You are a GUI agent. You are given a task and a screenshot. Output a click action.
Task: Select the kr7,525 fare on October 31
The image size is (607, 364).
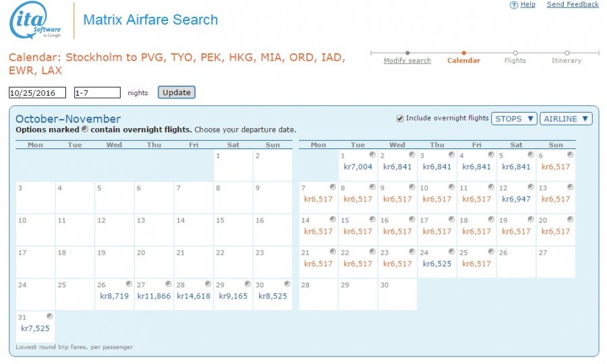click(x=35, y=328)
